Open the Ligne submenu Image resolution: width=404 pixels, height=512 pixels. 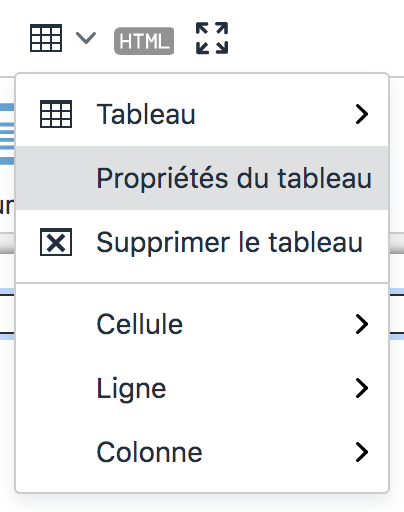[202, 388]
